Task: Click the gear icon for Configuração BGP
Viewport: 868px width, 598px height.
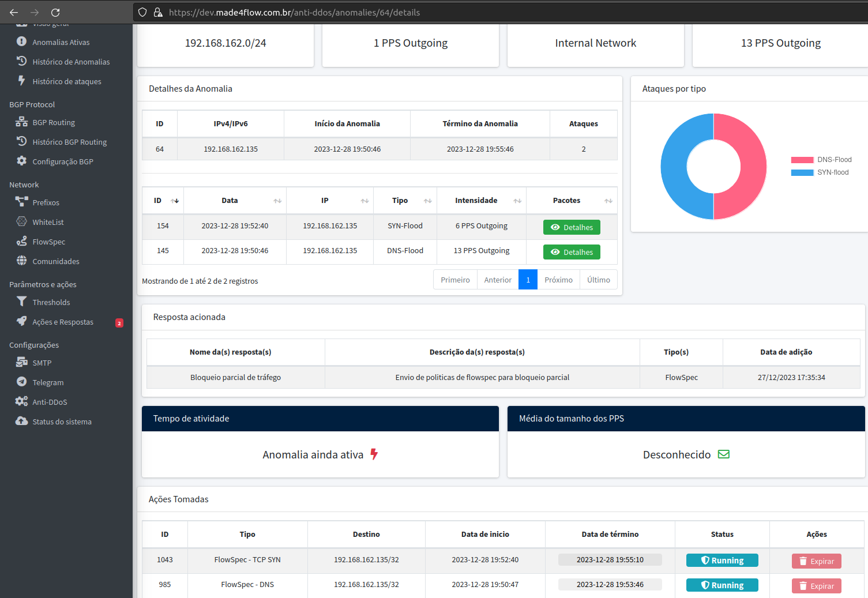Action: coord(21,161)
